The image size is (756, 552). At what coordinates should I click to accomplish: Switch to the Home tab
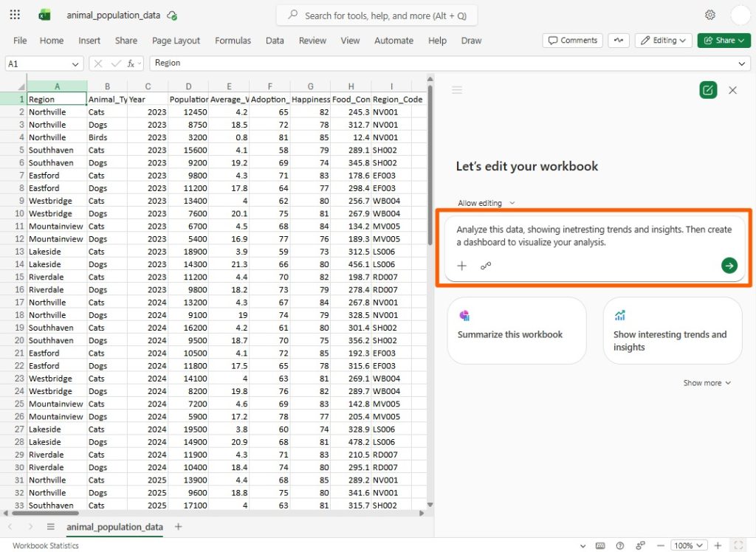pos(52,41)
